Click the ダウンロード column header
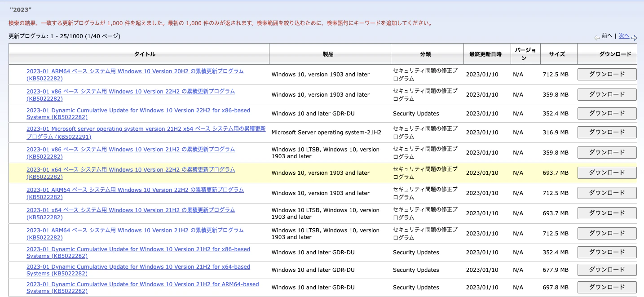The width and height of the screenshot is (644, 297). [607, 54]
